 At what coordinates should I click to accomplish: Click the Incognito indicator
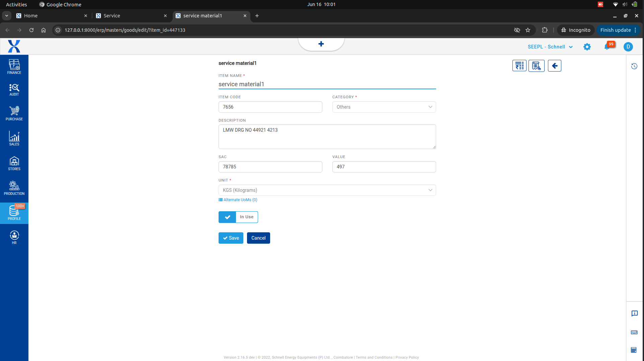(576, 30)
